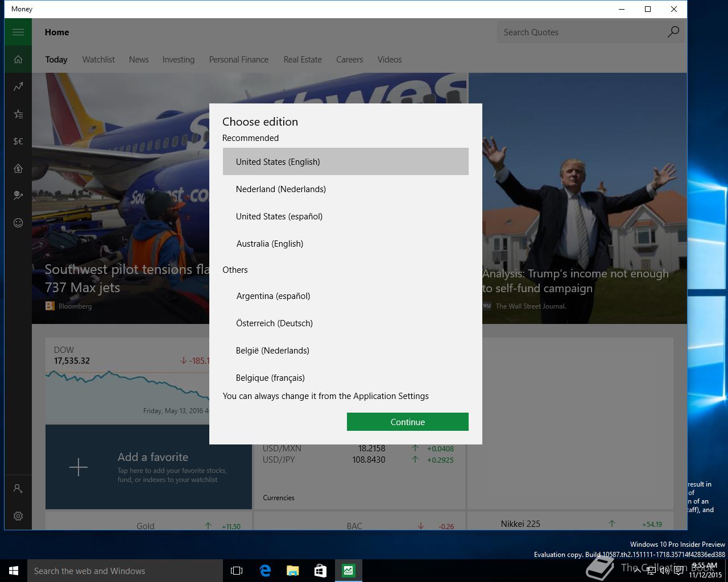Open the Windows Store taskbar icon

320,571
